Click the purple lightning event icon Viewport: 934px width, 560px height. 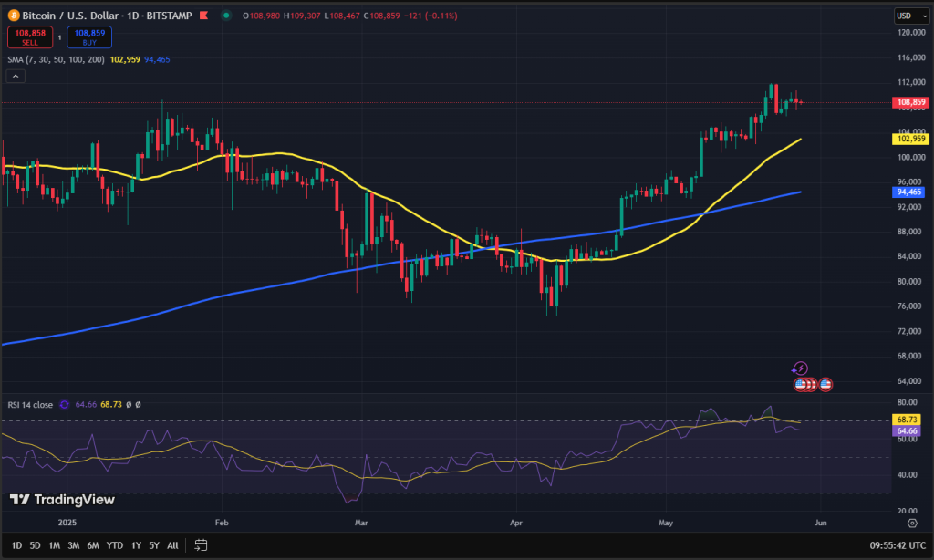click(x=800, y=368)
